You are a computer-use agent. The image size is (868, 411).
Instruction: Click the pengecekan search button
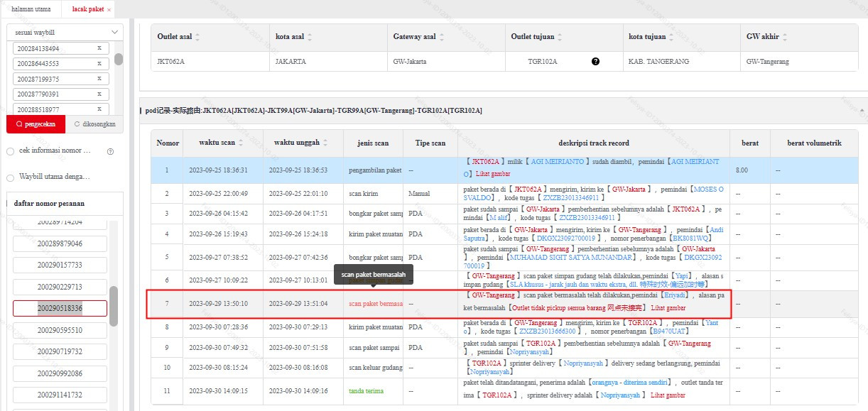[x=36, y=124]
